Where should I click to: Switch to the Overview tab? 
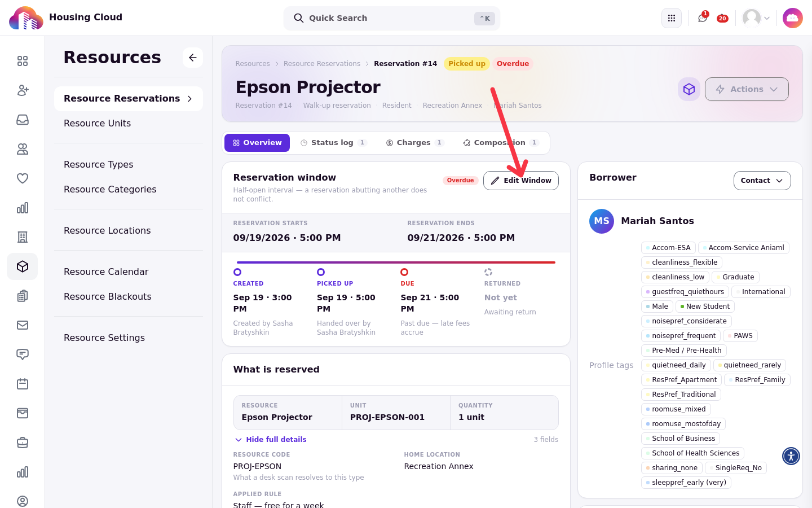click(257, 143)
